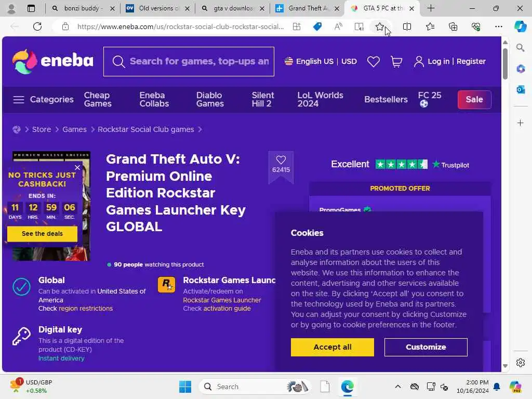Screen dimensions: 532x399
Task: Refresh the page in Edge
Action: point(37,26)
